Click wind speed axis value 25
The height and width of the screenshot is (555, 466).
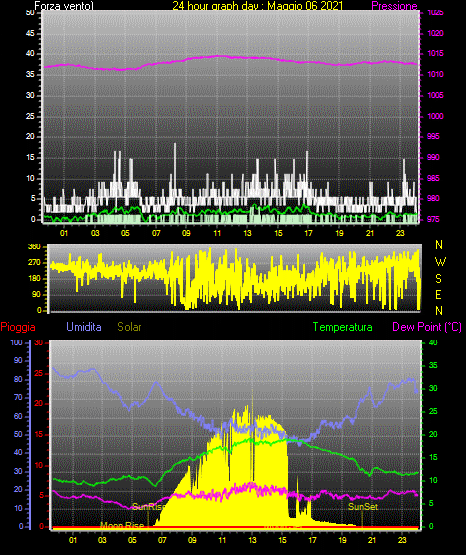coord(30,116)
